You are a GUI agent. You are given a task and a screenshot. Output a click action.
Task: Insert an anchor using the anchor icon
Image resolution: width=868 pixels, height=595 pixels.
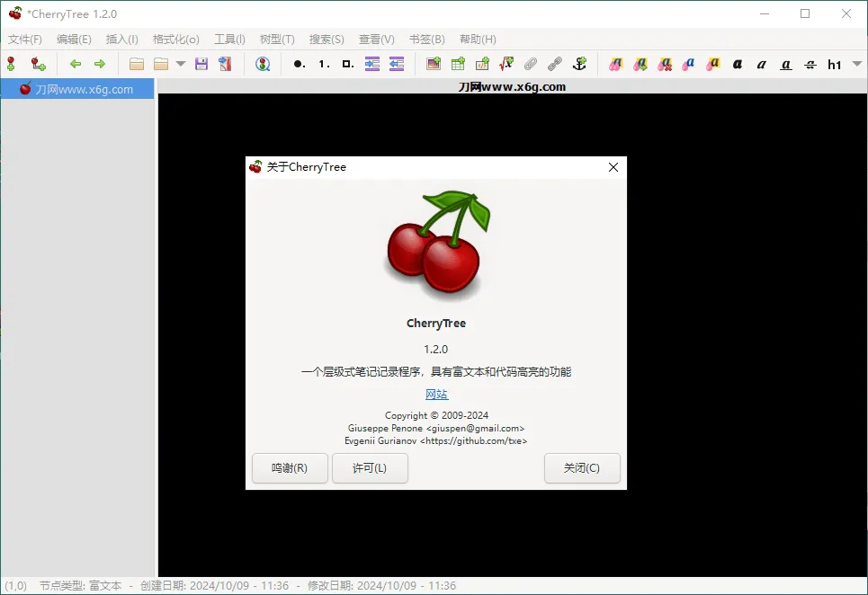point(578,64)
